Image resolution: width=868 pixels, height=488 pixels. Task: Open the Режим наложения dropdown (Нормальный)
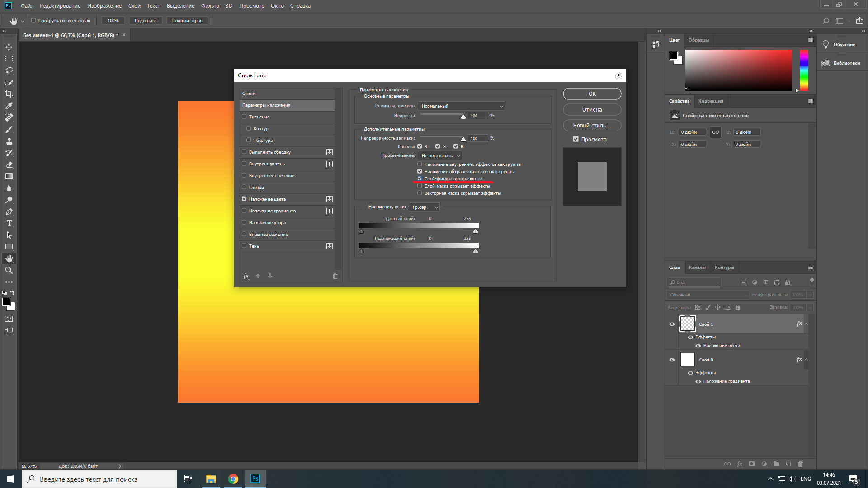tap(461, 106)
